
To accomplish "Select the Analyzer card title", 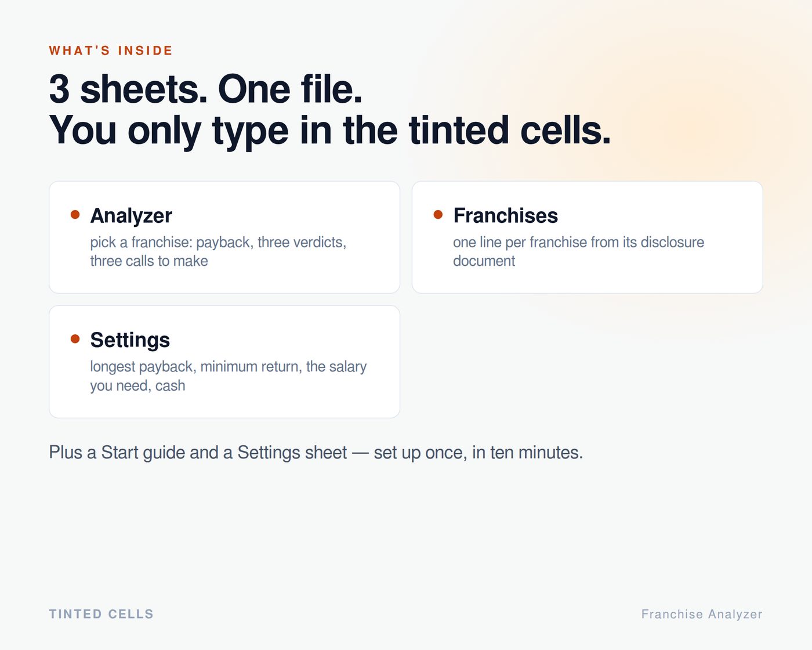I will coord(131,216).
